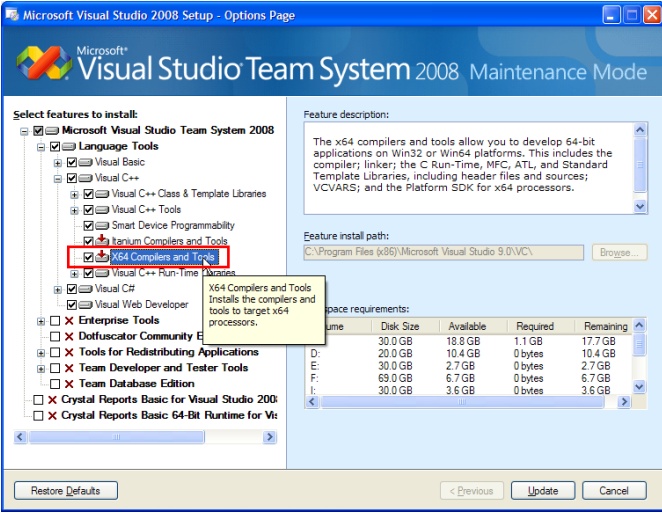
Task: Expand Visual C++ Class & Template Libraries
Action: tap(74, 195)
